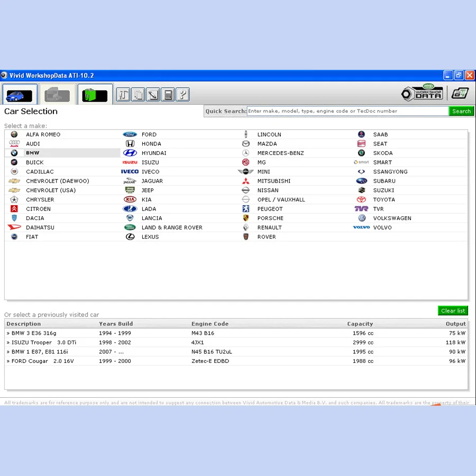Open the truck selection mode icon
Image resolution: width=476 pixels, height=476 pixels.
57,94
